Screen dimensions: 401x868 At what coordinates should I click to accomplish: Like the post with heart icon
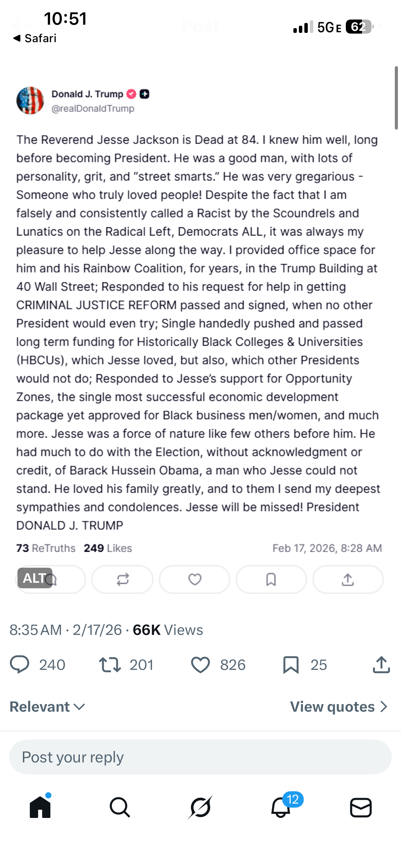click(x=200, y=664)
